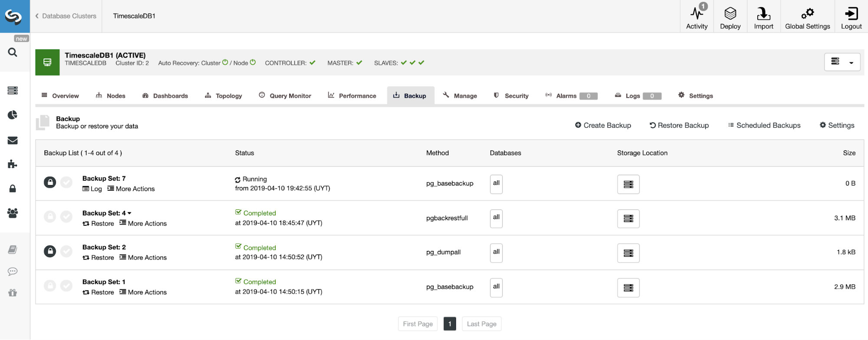
Task: Open storage location for Backup Set 4
Action: 628,218
